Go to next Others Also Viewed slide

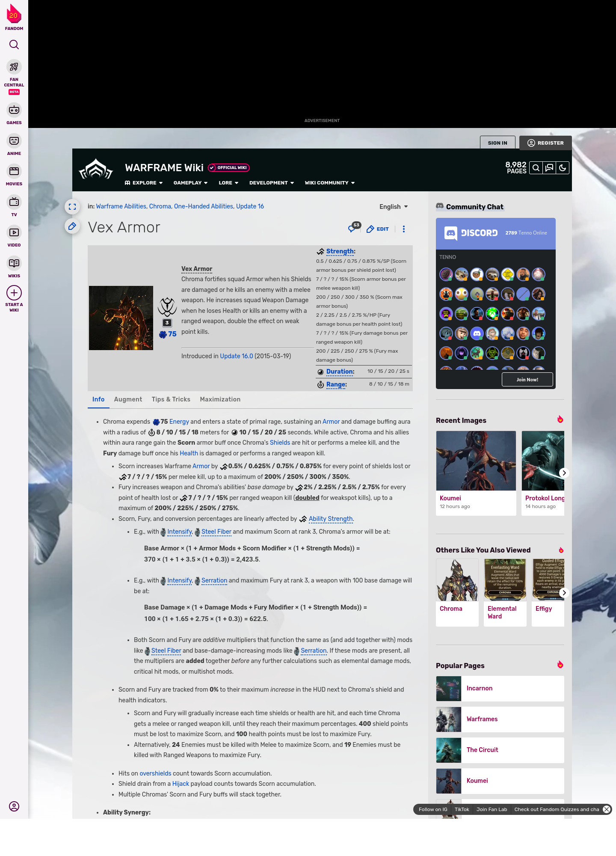564,593
